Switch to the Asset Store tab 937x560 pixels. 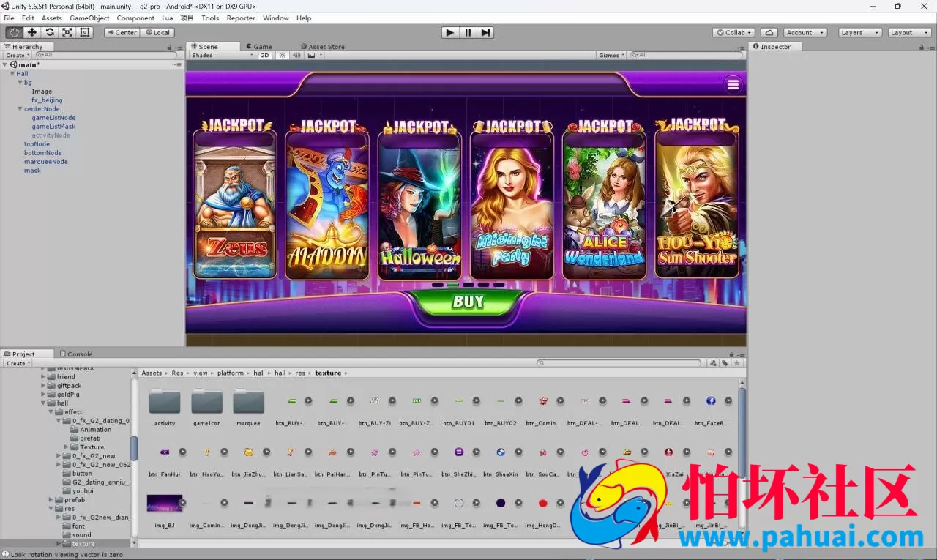point(322,46)
